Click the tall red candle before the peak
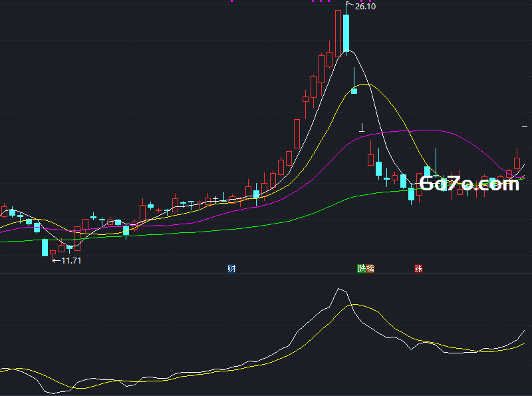The width and height of the screenshot is (532, 396). click(338, 33)
